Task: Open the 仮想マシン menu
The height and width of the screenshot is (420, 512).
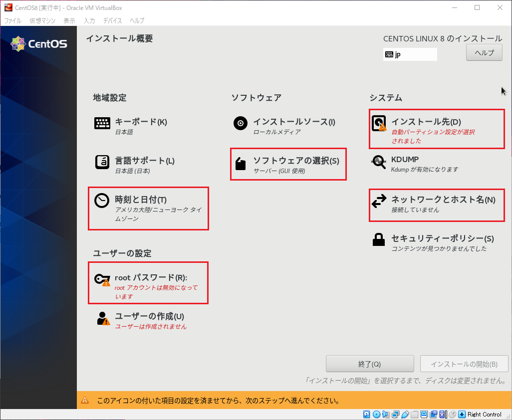Action: point(42,20)
